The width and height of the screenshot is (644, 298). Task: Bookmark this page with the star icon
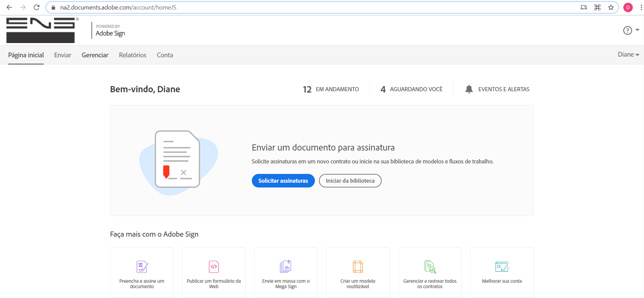tap(611, 7)
